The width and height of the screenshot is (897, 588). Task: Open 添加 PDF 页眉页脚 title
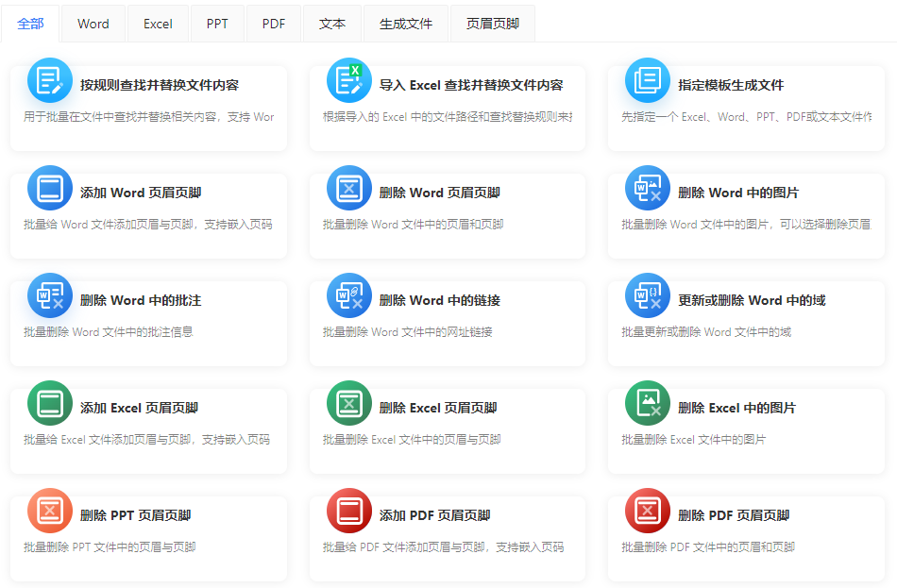(x=434, y=515)
